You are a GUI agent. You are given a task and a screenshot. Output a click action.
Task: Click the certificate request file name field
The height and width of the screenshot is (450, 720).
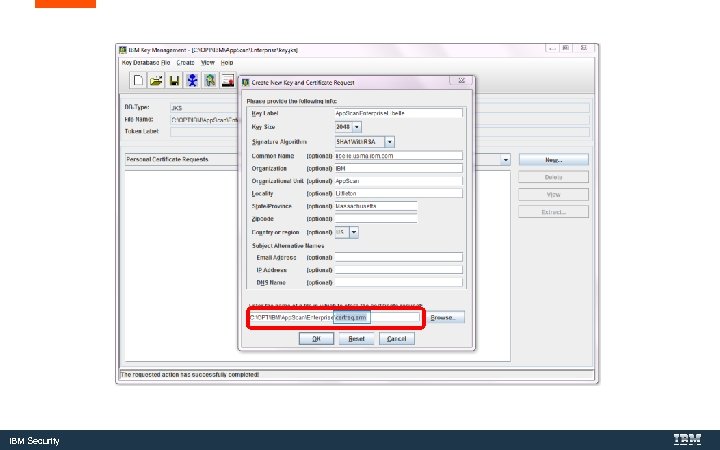pyautogui.click(x=334, y=317)
